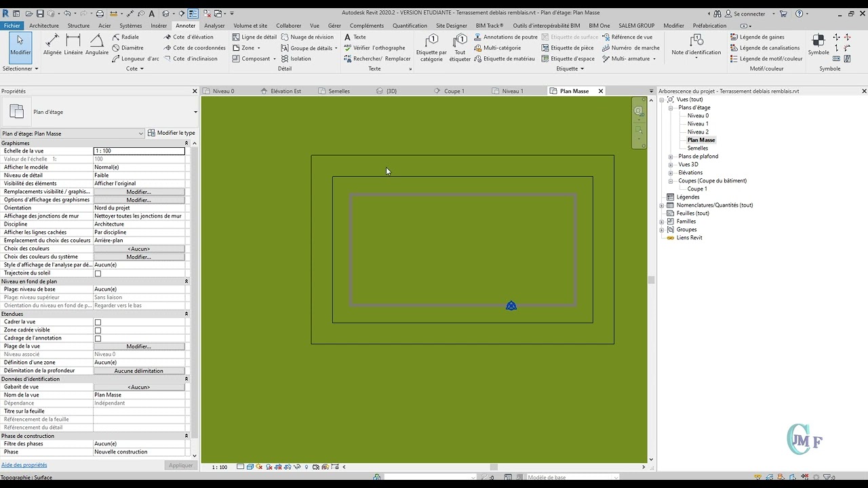This screenshot has width=868, height=488.
Task: Click the view scale 1 : 100 control
Action: pyautogui.click(x=220, y=467)
